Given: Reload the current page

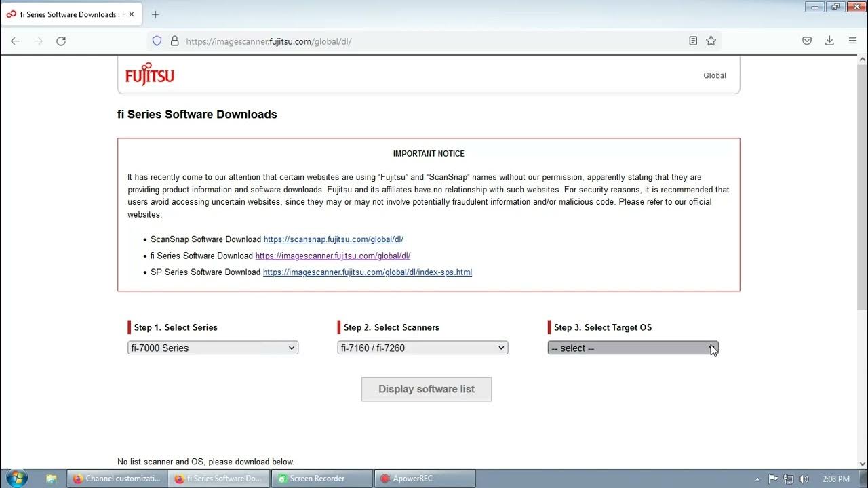Looking at the screenshot, I should [x=61, y=41].
